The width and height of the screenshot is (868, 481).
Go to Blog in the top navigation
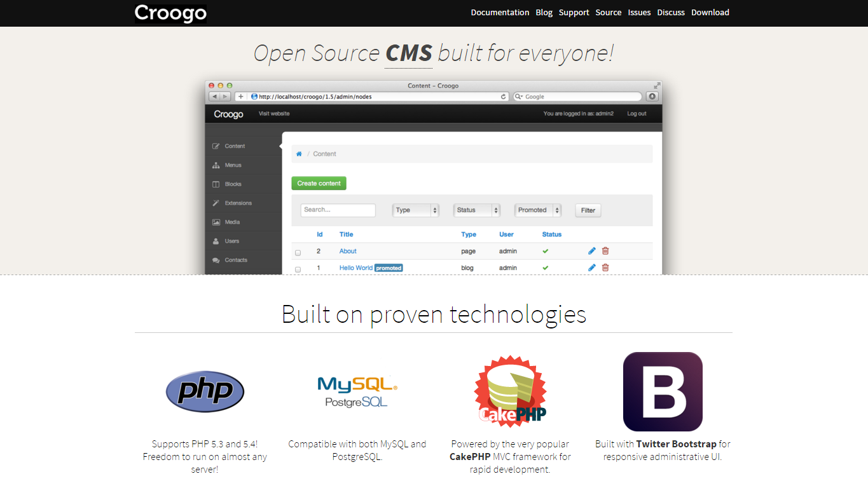click(x=544, y=13)
